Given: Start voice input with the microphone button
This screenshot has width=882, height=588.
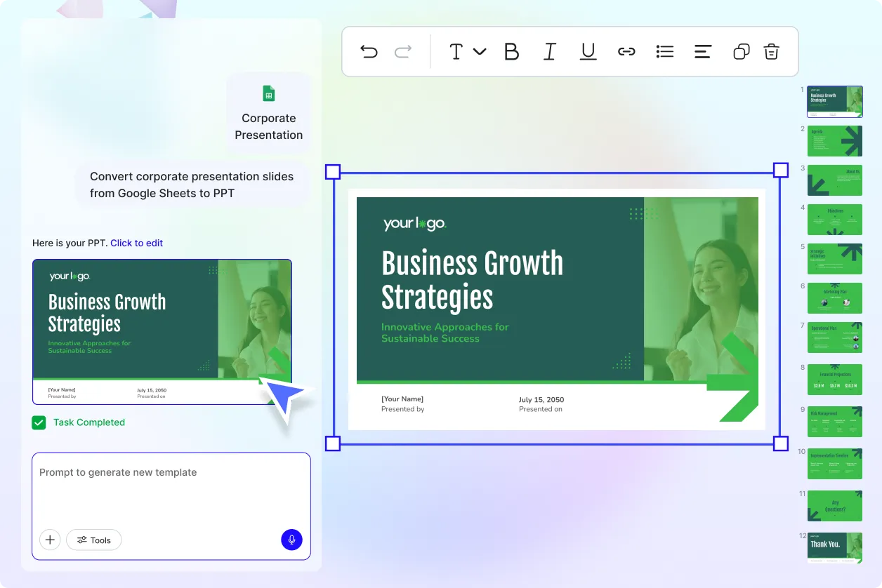Looking at the screenshot, I should (291, 540).
